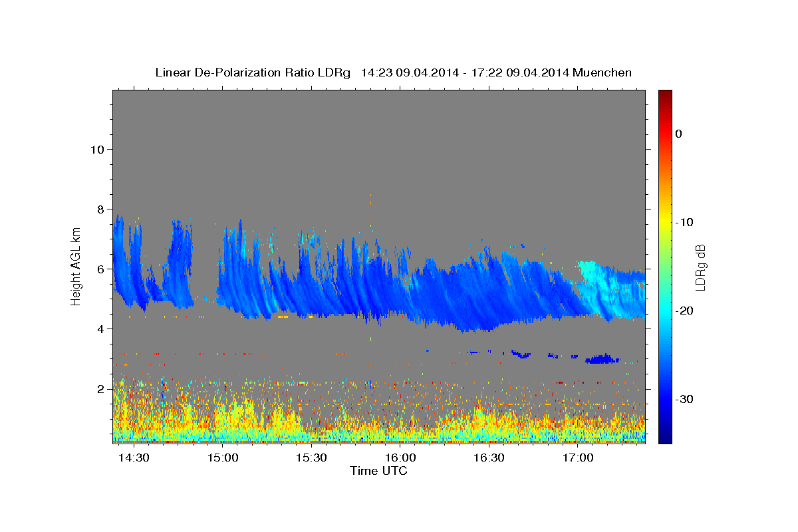
Task: Click the "Time UTC" axis label
Action: [378, 471]
